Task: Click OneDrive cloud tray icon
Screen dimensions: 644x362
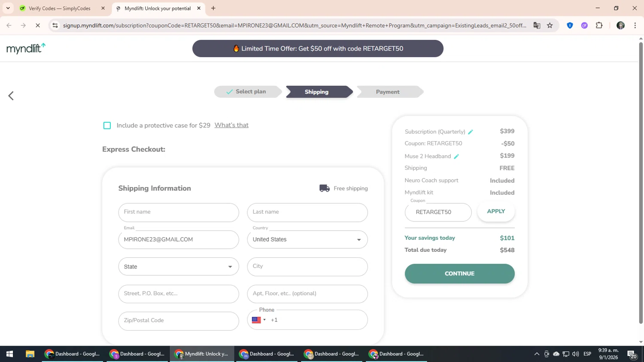Action: 556,354
